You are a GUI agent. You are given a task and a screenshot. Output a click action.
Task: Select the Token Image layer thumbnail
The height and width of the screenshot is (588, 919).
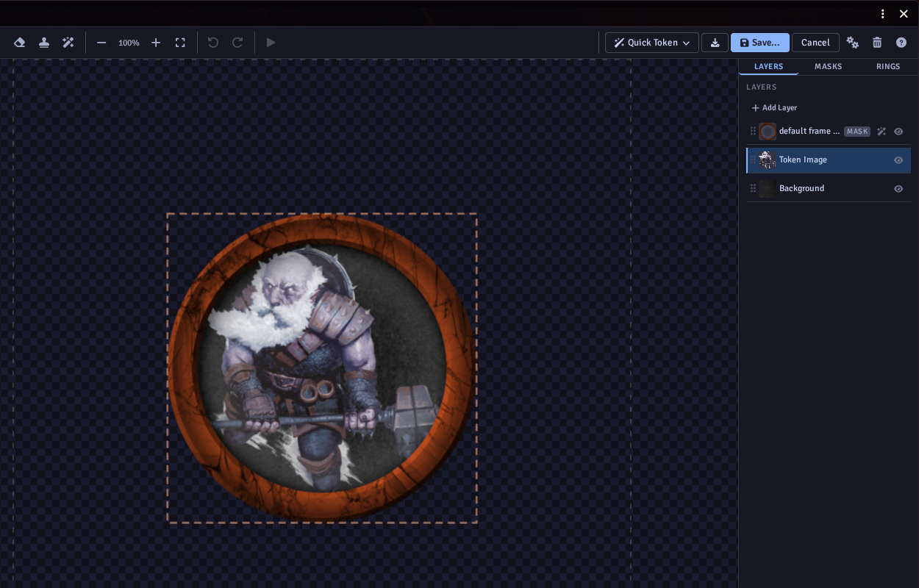(x=768, y=160)
